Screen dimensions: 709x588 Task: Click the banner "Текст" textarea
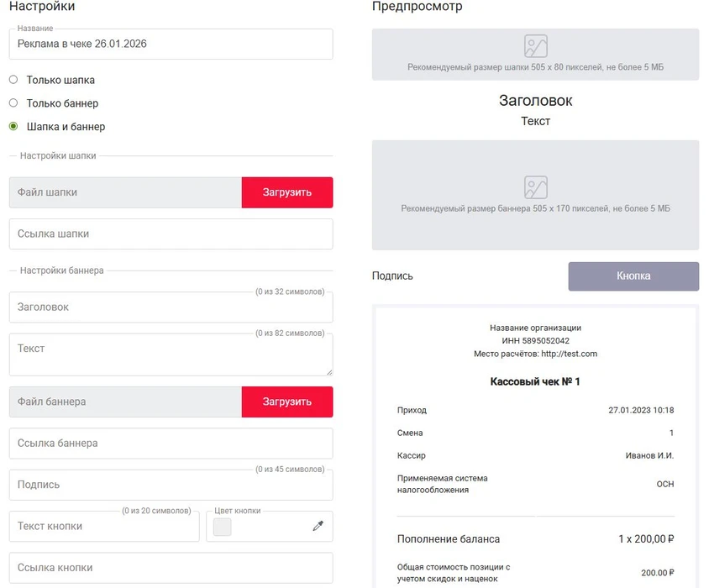(171, 354)
